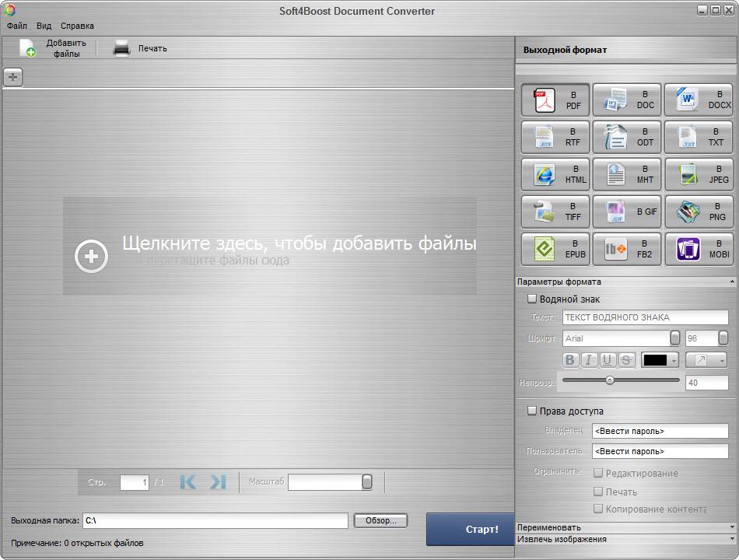
Task: Enable the Права доступа checkbox
Action: (x=532, y=411)
